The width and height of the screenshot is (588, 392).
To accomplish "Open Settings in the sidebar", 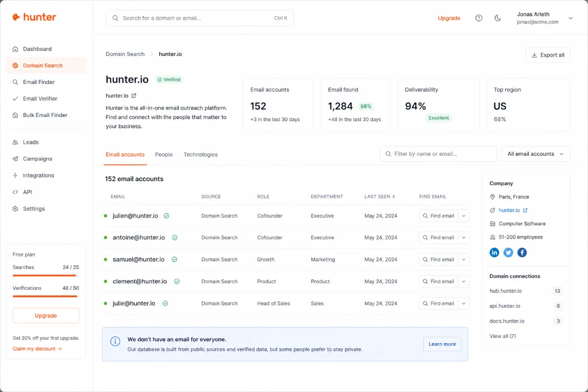I will tap(46, 209).
